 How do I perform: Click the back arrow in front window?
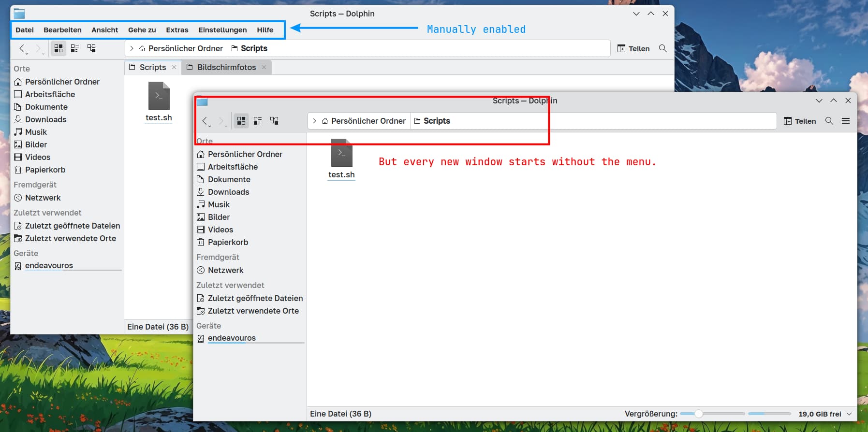(x=205, y=121)
